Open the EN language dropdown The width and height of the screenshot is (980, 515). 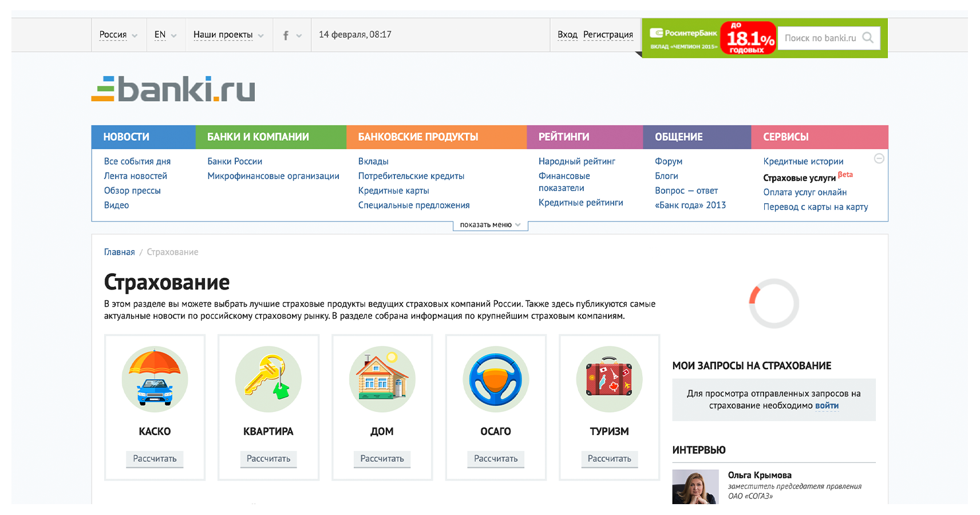pos(165,35)
